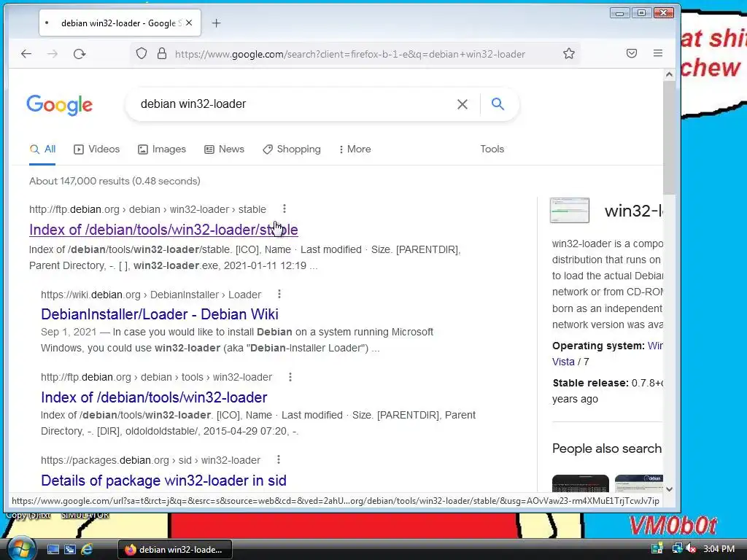Click the People also search heading
747x560 pixels.
pyautogui.click(x=607, y=448)
